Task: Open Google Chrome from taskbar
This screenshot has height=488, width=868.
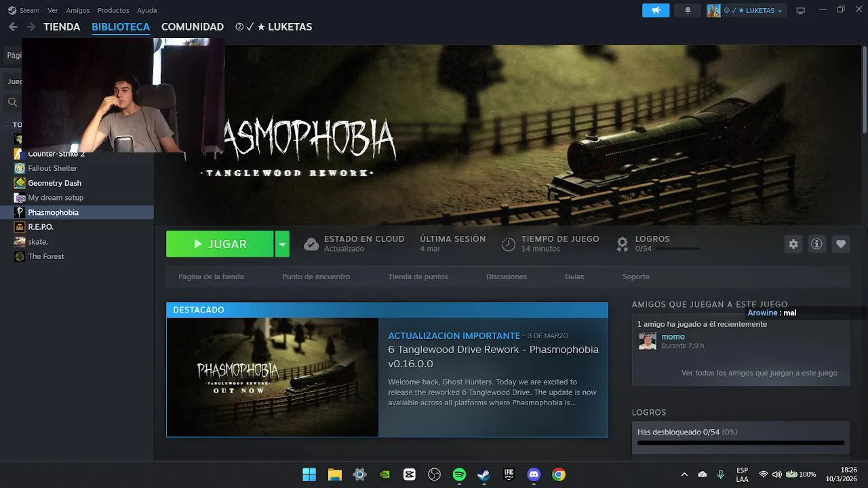Action: click(559, 474)
